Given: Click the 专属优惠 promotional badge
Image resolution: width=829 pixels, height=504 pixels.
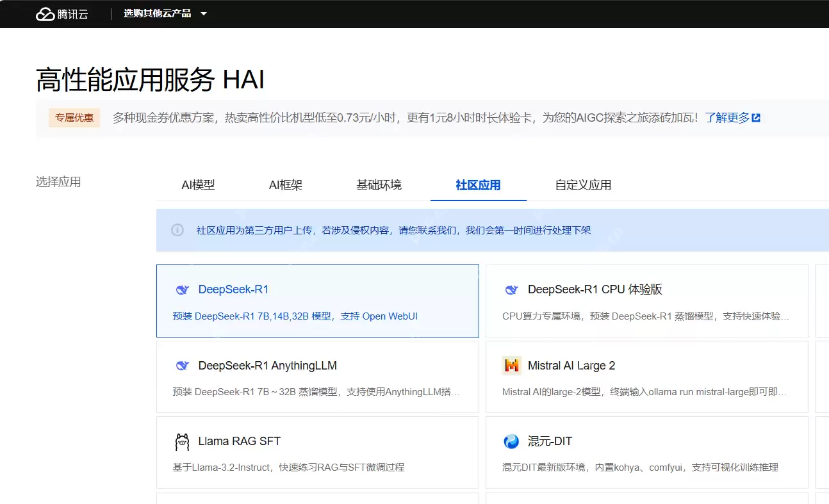Looking at the screenshot, I should coord(74,118).
